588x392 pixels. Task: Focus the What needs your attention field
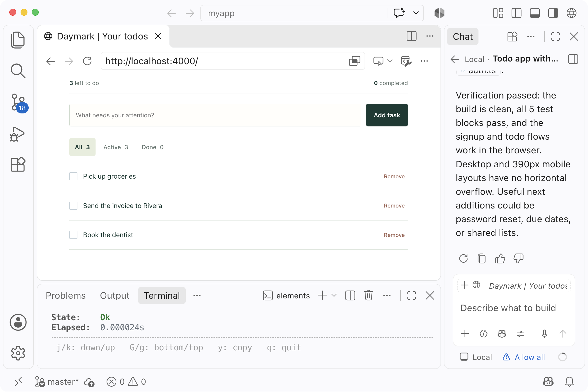(215, 115)
